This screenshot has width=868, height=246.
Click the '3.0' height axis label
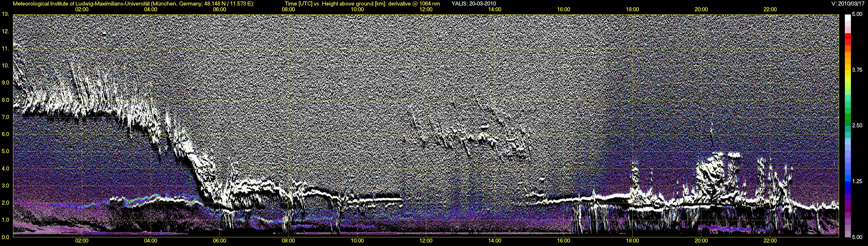tap(5, 186)
